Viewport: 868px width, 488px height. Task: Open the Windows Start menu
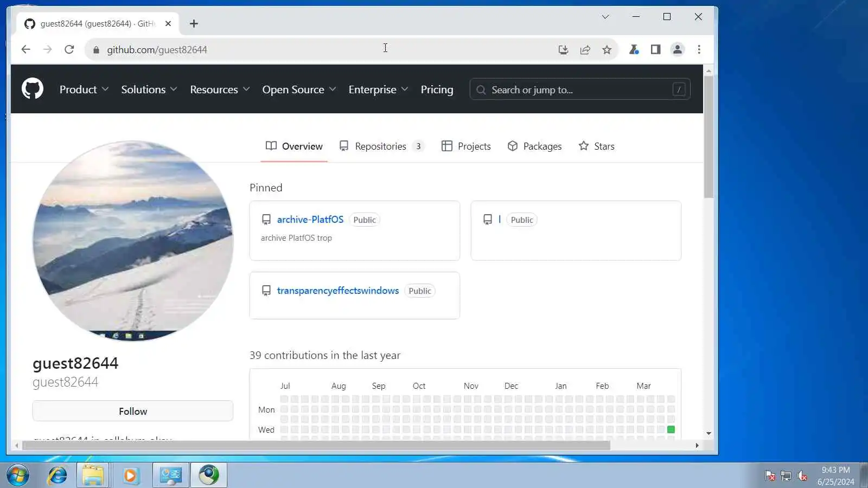18,476
